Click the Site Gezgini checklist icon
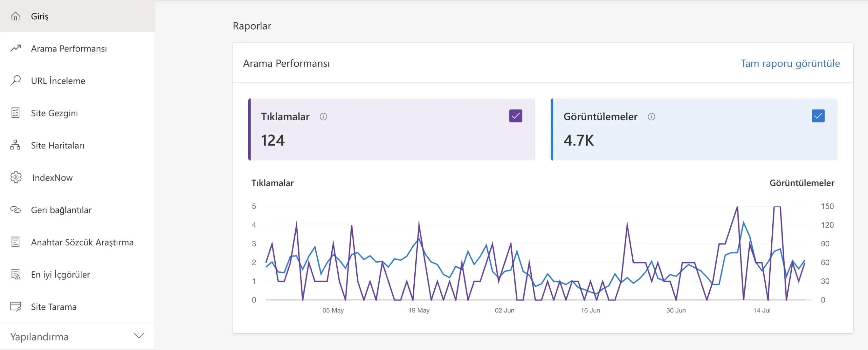Viewport: 868px width, 350px height. pyautogui.click(x=16, y=112)
